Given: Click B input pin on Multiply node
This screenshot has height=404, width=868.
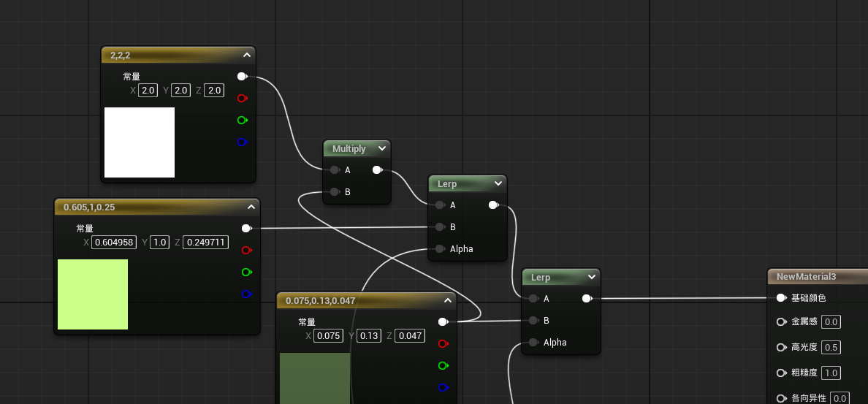Looking at the screenshot, I should [x=334, y=192].
